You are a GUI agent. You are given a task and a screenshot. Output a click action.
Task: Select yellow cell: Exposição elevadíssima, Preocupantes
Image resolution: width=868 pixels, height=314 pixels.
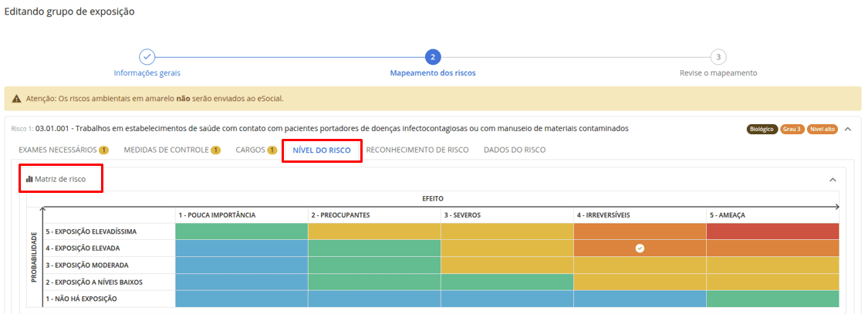point(374,231)
